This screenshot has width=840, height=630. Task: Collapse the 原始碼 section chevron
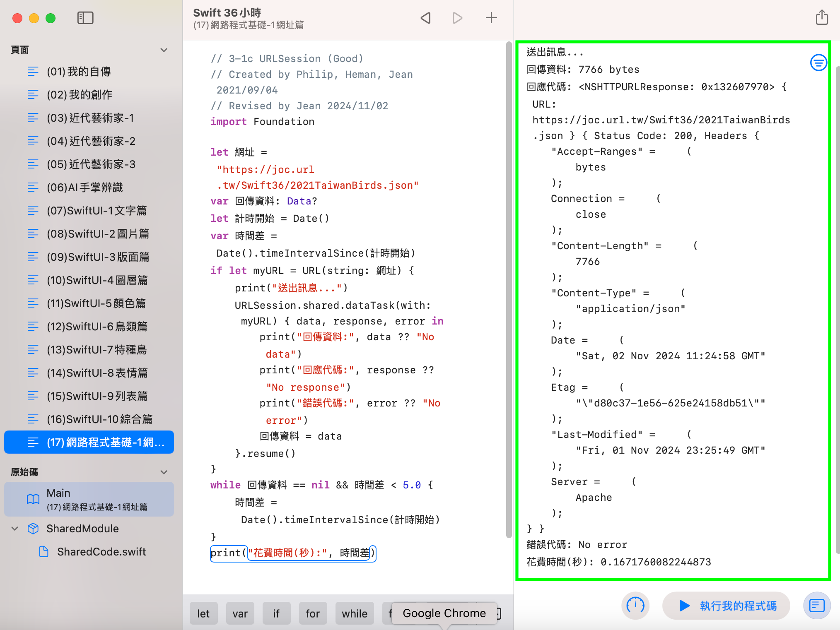(x=164, y=472)
